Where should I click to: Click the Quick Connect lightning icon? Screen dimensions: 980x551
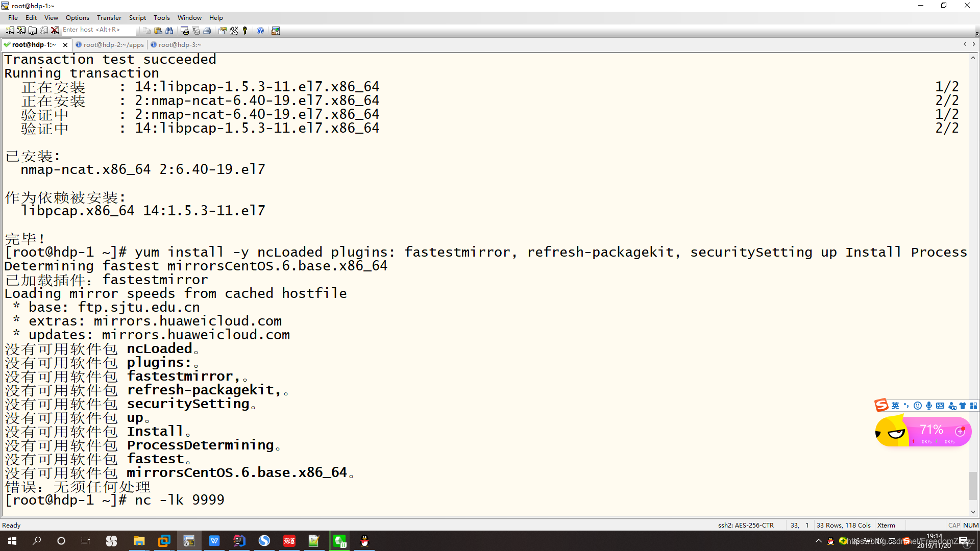pos(21,31)
